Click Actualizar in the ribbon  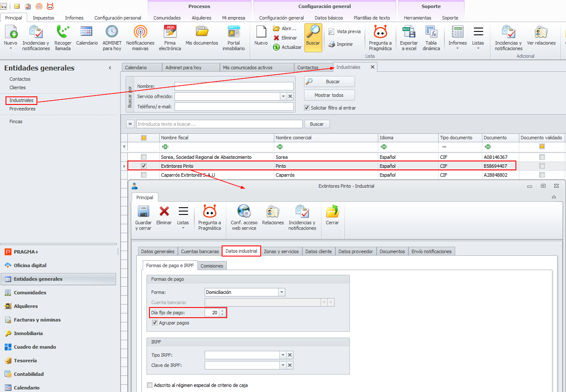pyautogui.click(x=287, y=47)
